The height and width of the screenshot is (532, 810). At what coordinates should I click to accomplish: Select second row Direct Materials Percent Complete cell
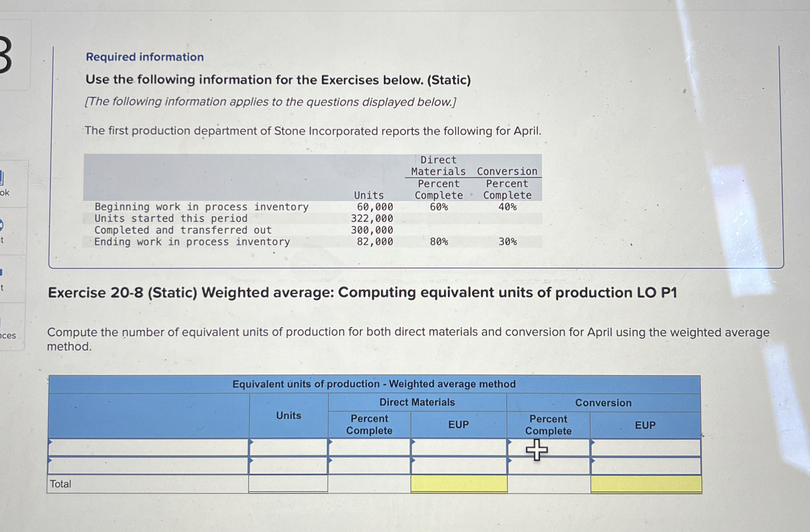point(369,466)
